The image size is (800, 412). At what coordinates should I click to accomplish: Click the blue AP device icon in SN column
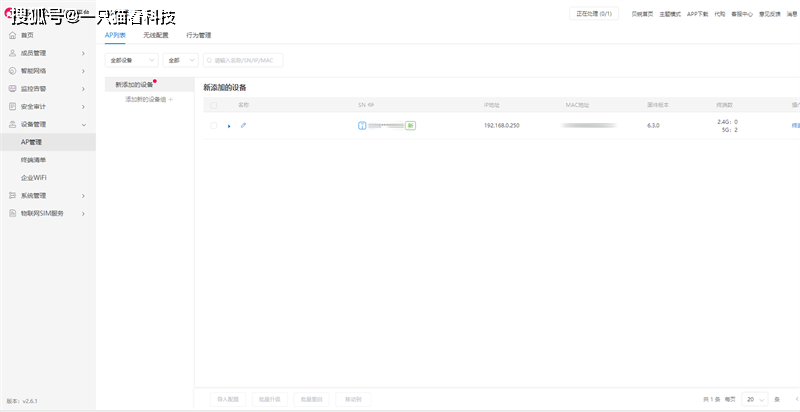(x=362, y=125)
